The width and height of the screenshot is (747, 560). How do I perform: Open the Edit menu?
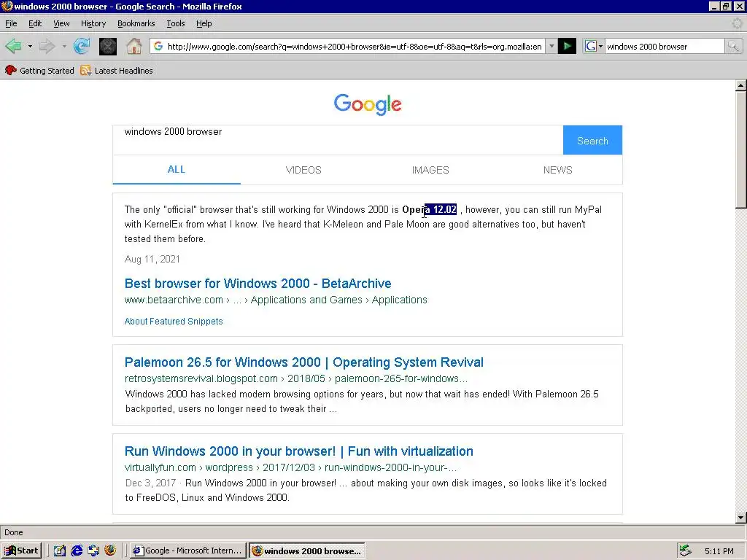[35, 23]
